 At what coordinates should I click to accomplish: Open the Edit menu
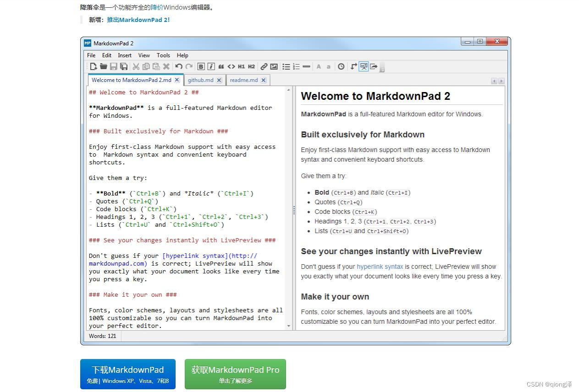tap(107, 55)
